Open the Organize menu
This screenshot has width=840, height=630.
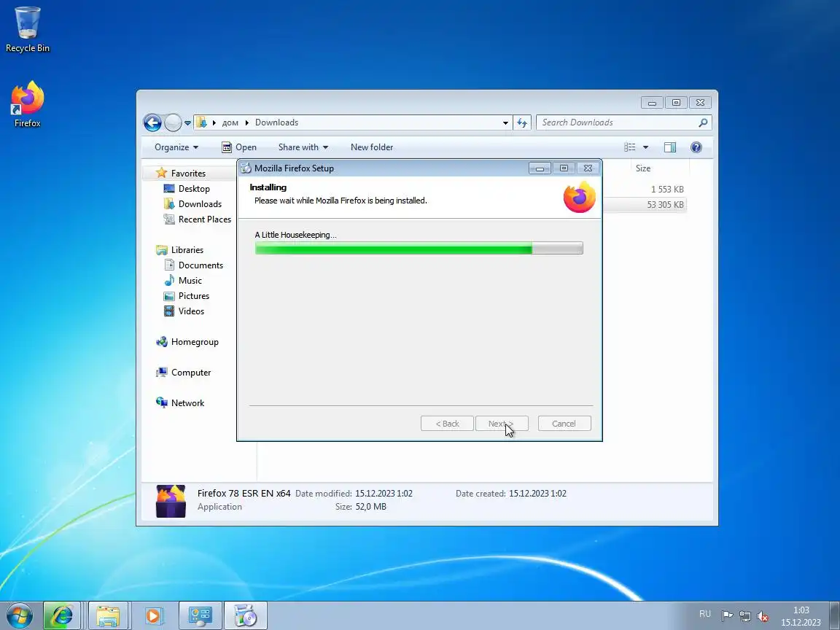(x=176, y=147)
